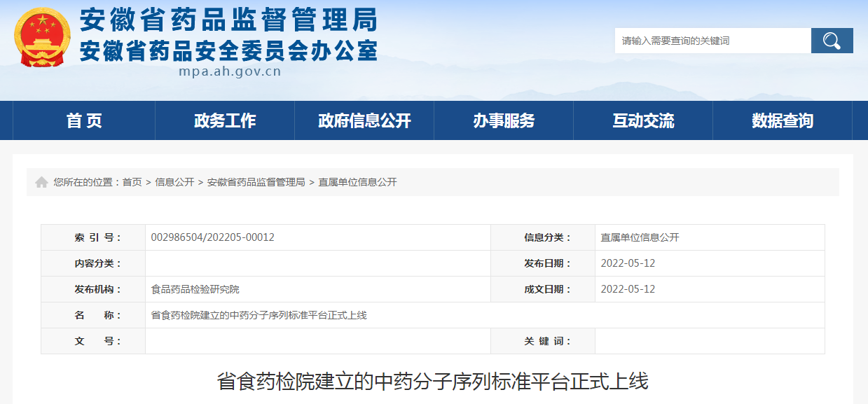Follow the 直属单位信息公开 breadcrumb link
This screenshot has height=404, width=868.
(357, 182)
